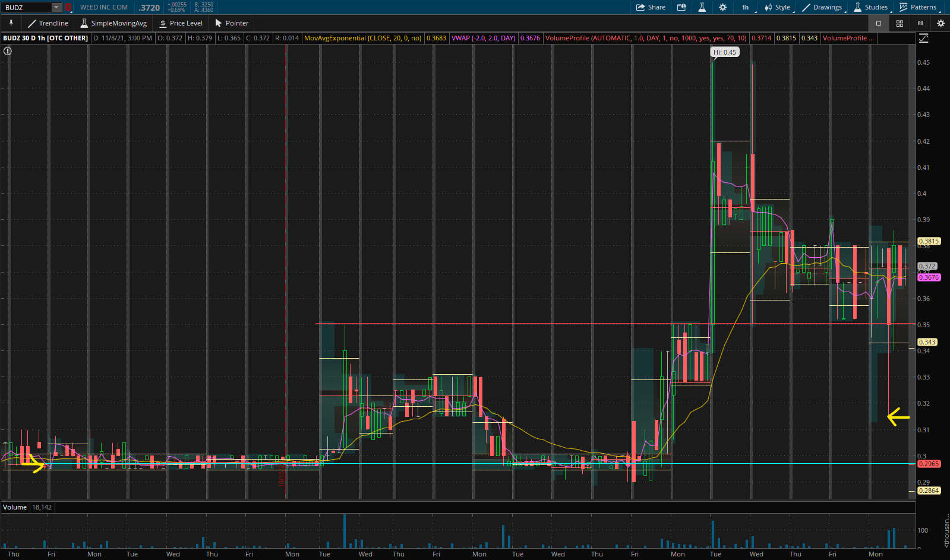Click the Volume study label
Image resolution: width=950 pixels, height=560 pixels.
pos(15,507)
